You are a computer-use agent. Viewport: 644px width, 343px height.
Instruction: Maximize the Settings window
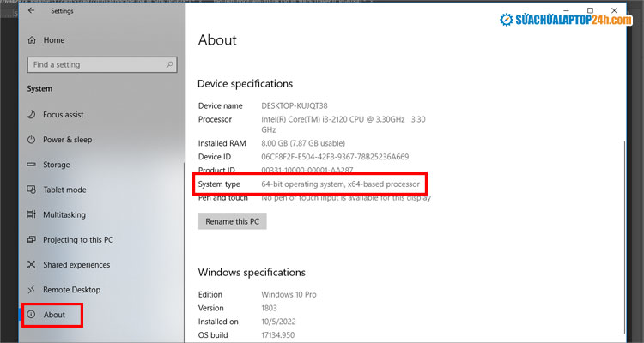(590, 10)
